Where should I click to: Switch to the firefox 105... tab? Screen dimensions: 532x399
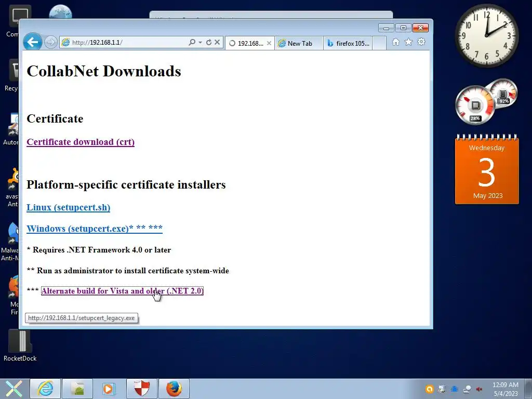pyautogui.click(x=348, y=44)
